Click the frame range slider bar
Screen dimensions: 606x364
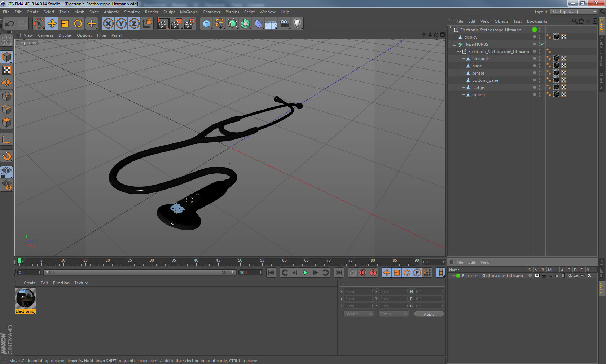pos(140,272)
